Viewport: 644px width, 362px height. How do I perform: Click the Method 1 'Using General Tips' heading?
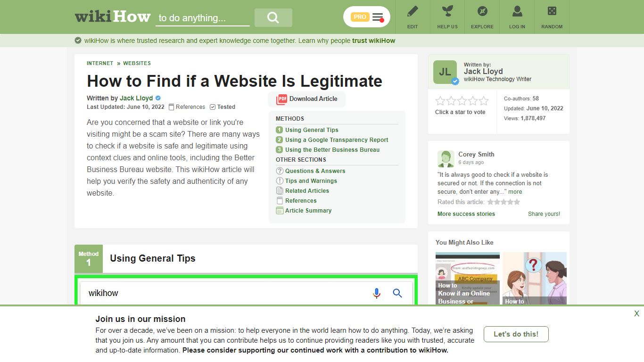coord(153,258)
